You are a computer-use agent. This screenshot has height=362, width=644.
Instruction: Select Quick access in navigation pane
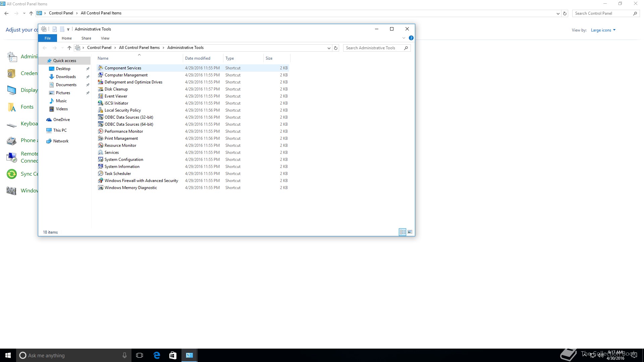[x=64, y=61]
